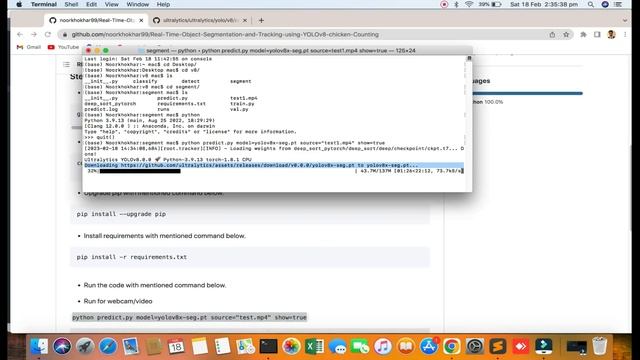Viewport: 640px width, 360px height.
Task: Open Launchpad from the Dock
Action: click(85, 347)
